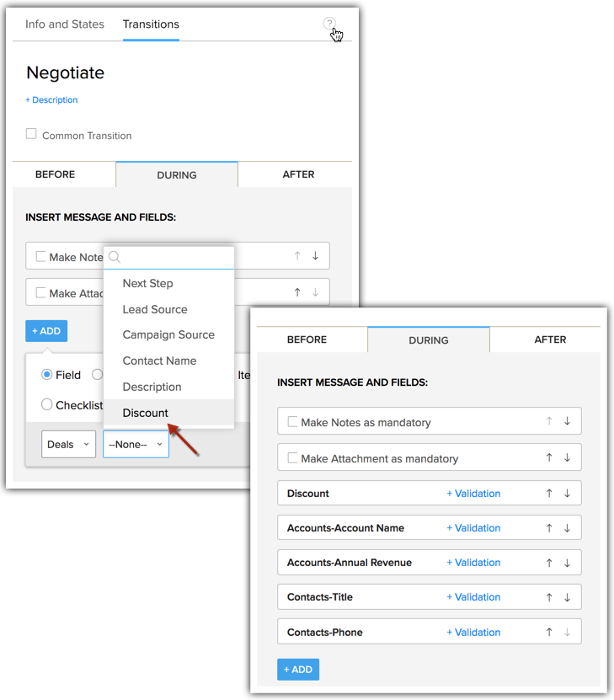Expand the --None-- field dropdown
Image resolution: width=614 pixels, height=700 pixels.
pyautogui.click(x=136, y=444)
